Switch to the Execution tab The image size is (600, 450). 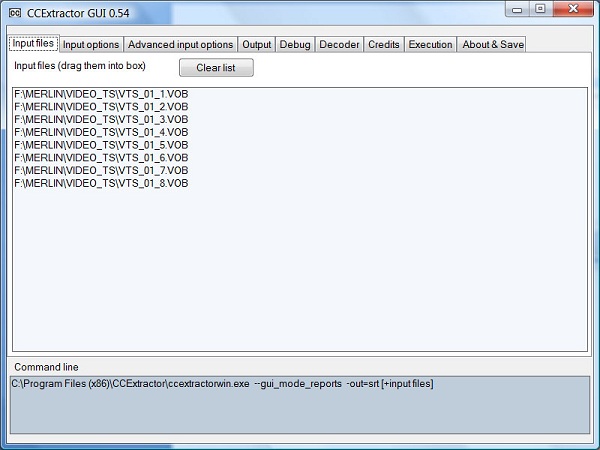(x=430, y=44)
